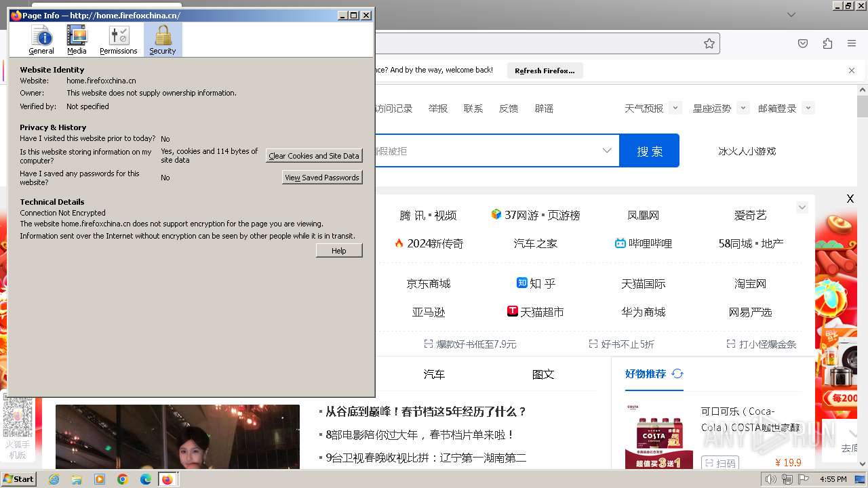Open the 凤凰网 link
This screenshot has width=868, height=488.
tap(644, 216)
